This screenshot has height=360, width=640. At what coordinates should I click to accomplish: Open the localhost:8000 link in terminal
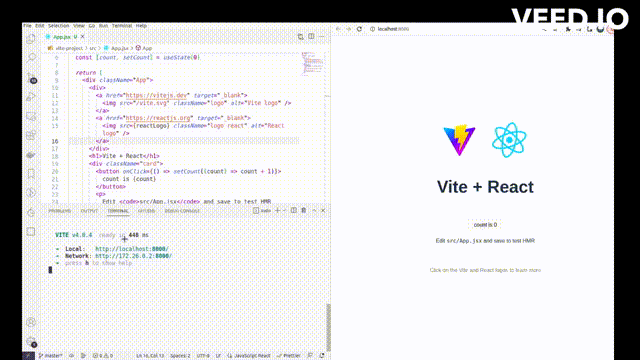132,249
